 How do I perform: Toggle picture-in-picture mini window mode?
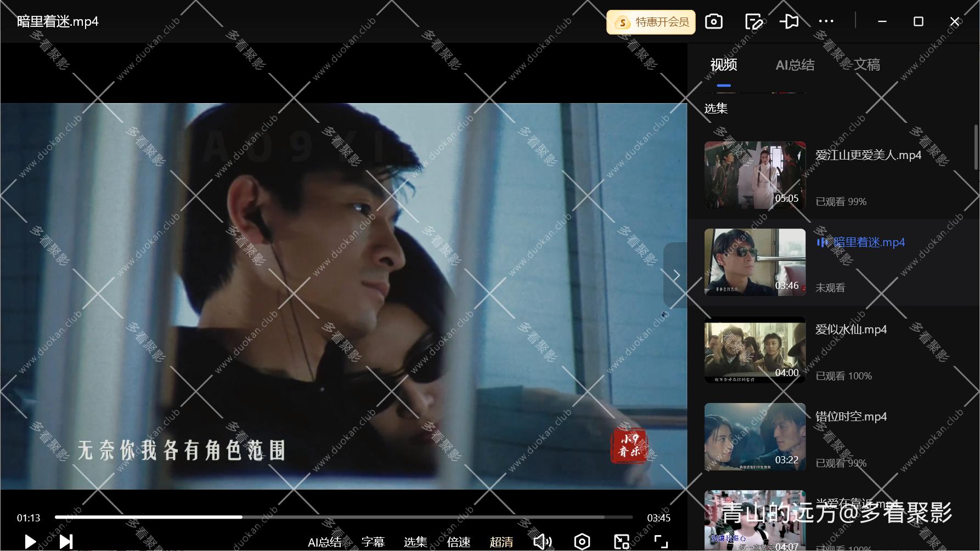coord(622,542)
